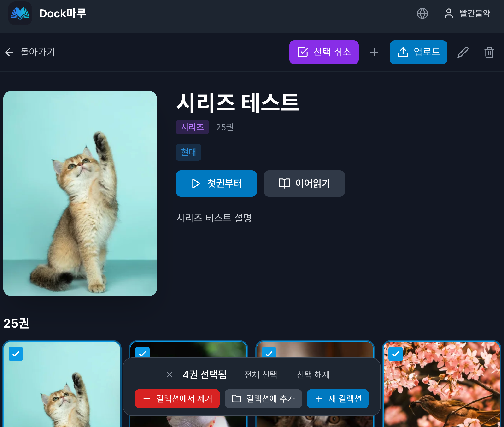The image size is (504, 427).
Task: Click the 시리즈 badge
Action: click(192, 127)
